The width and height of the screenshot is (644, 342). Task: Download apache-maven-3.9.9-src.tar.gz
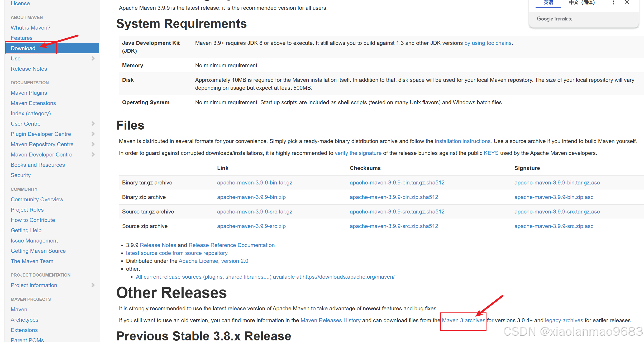coord(255,212)
